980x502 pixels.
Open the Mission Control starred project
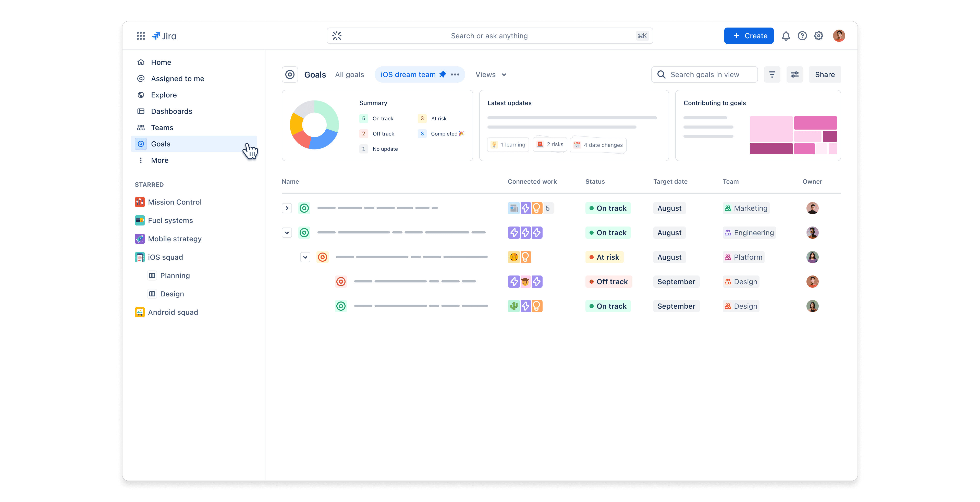pyautogui.click(x=174, y=202)
